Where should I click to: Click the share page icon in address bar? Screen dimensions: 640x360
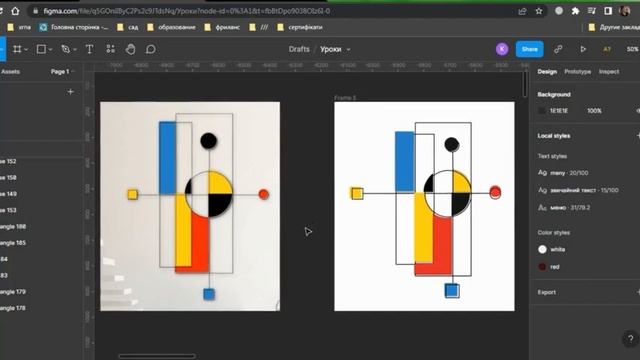coord(522,11)
